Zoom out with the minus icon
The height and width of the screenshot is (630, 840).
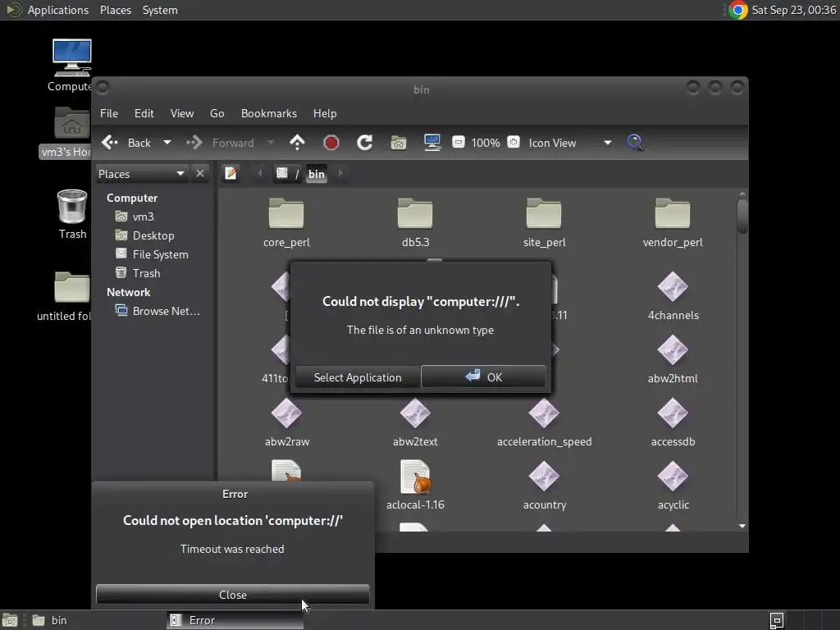tap(459, 142)
